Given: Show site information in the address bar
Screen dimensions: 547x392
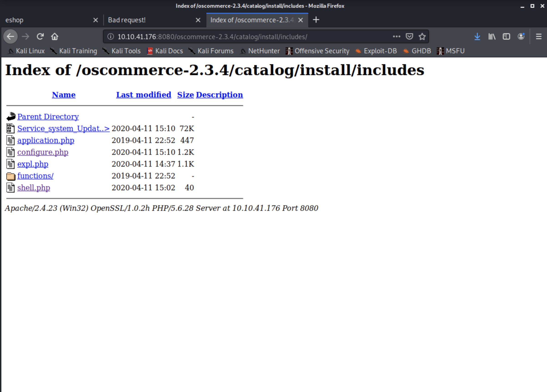Looking at the screenshot, I should click(111, 37).
